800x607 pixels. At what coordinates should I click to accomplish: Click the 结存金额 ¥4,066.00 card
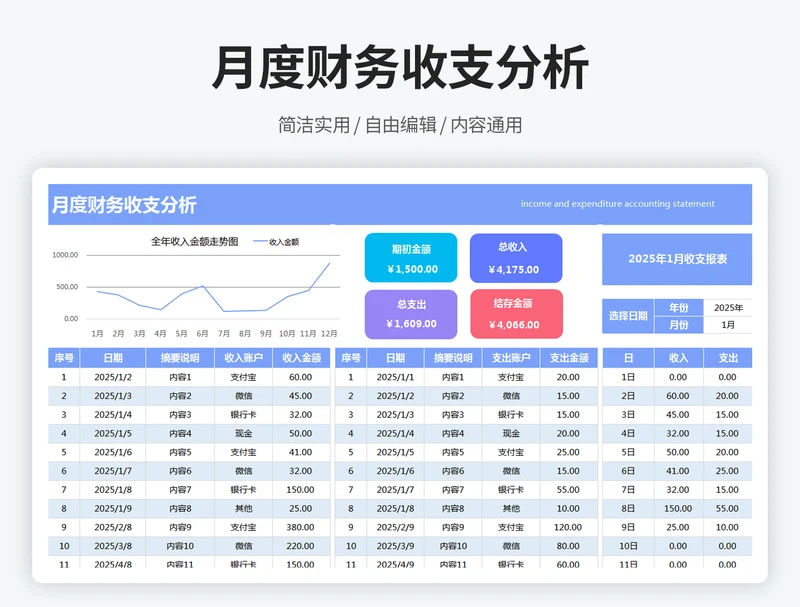[x=516, y=314]
